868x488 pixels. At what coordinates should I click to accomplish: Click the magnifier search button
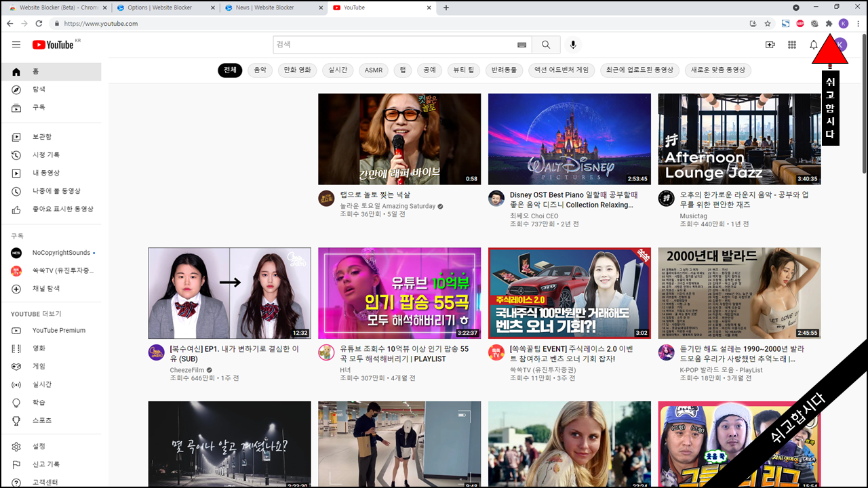coord(546,45)
